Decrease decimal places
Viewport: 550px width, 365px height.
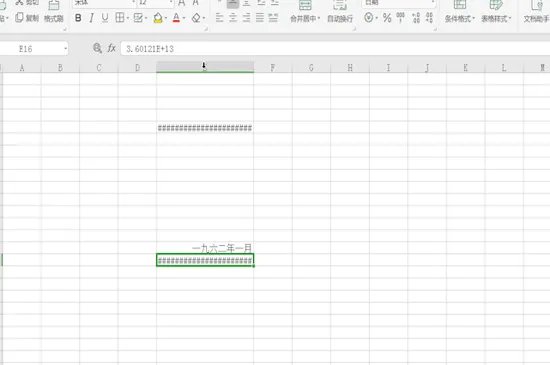pos(429,18)
